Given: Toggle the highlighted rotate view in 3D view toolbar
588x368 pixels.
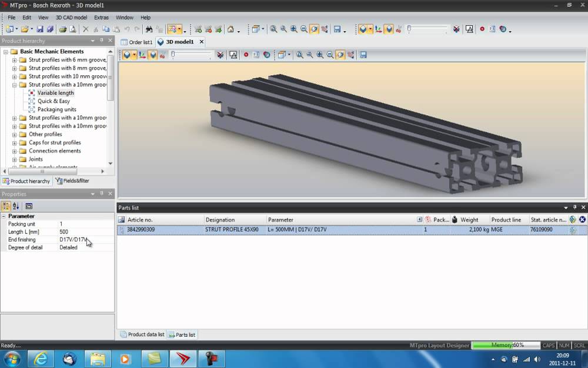Looking at the screenshot, I should tap(340, 55).
